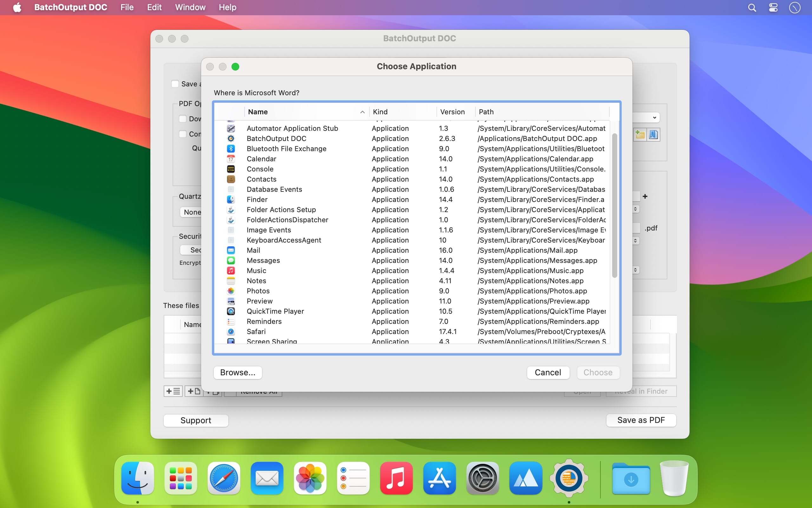Select "Photos" in the application list
812x508 pixels.
[412, 291]
